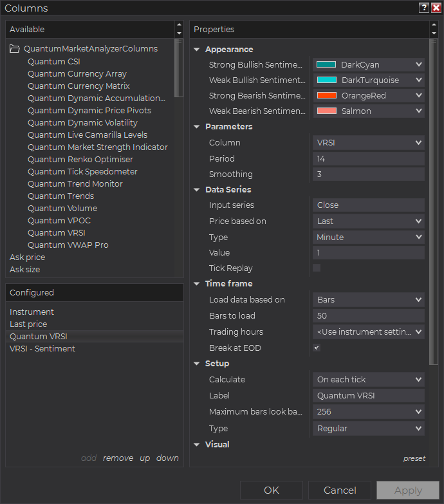Collapse the Appearance section
Image resolution: width=444 pixels, height=504 pixels.
pyautogui.click(x=197, y=50)
